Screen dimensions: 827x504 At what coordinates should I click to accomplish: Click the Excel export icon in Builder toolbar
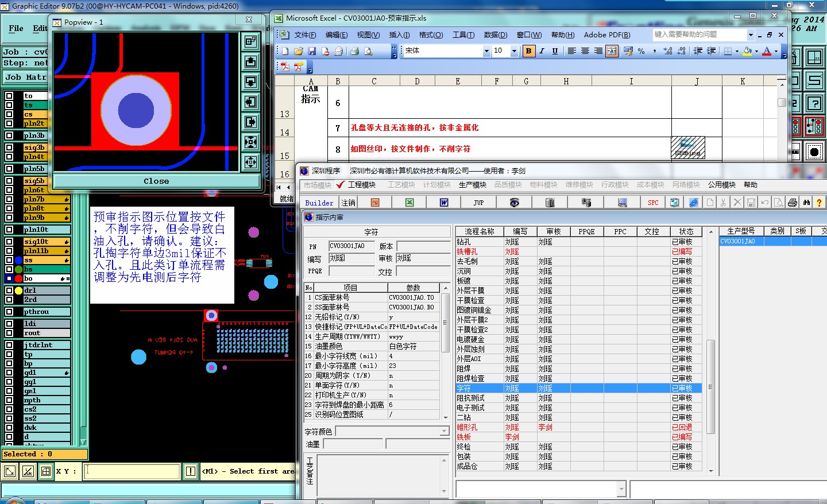point(409,203)
